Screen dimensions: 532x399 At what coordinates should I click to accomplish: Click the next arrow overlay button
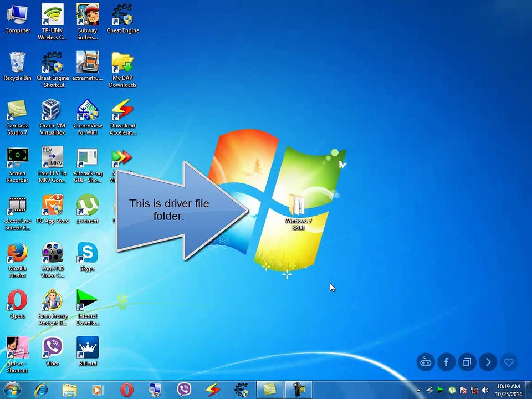(x=488, y=362)
